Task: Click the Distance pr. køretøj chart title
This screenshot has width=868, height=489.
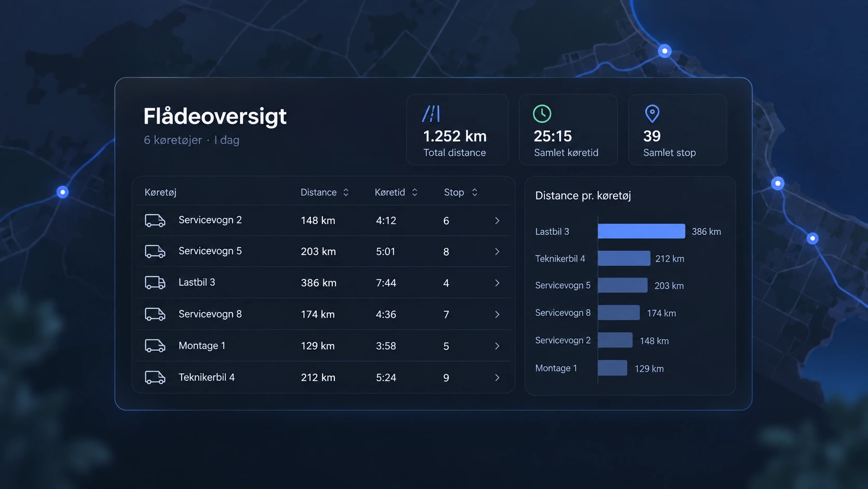Action: pos(583,195)
